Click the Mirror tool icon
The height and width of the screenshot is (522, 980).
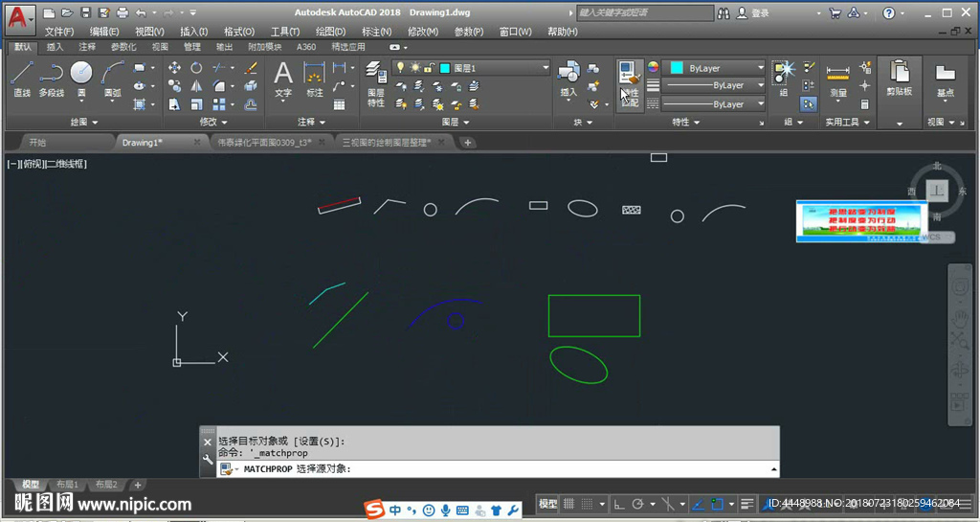196,86
